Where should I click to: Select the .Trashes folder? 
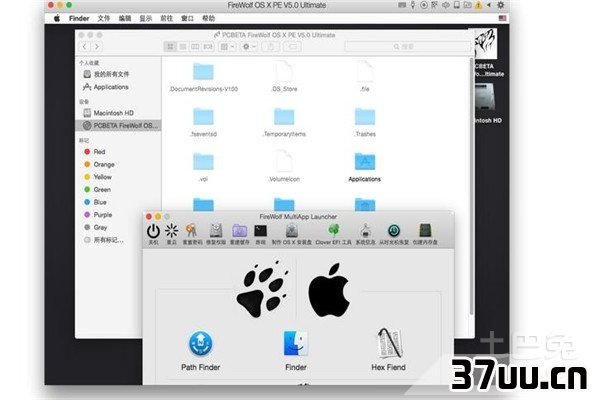tap(365, 117)
